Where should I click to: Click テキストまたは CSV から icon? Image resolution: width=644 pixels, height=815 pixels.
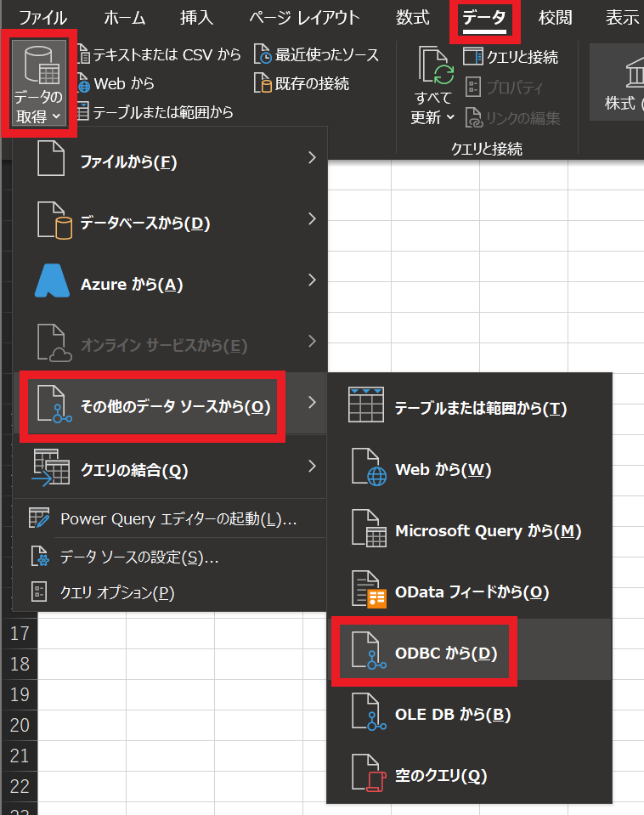(83, 54)
